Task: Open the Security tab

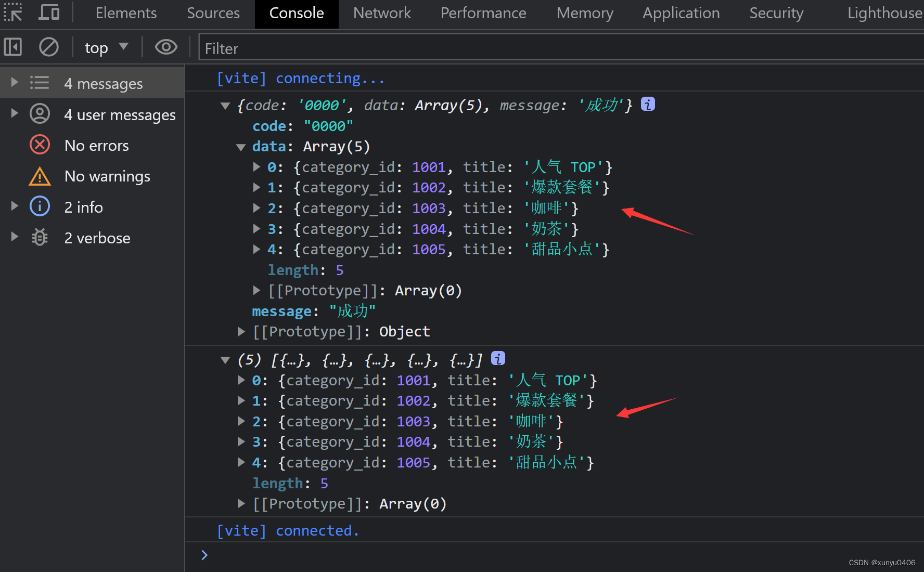Action: 776,13
